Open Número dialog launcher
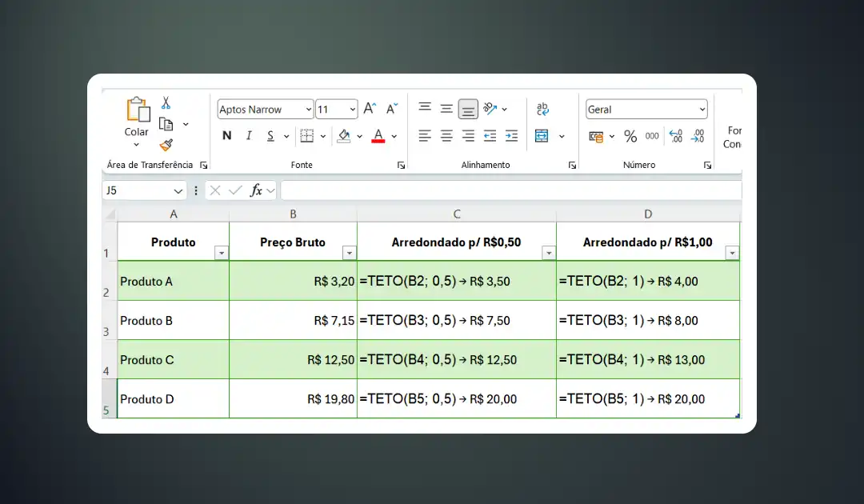The image size is (864, 504). tap(707, 166)
